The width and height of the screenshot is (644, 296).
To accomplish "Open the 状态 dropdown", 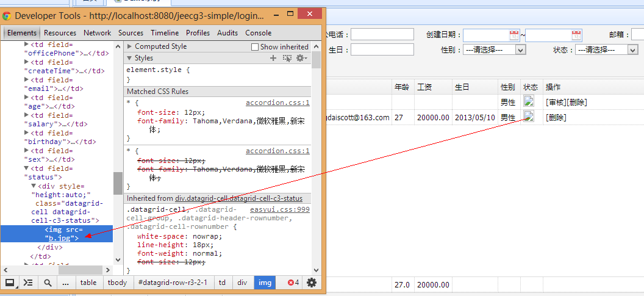I will click(607, 50).
